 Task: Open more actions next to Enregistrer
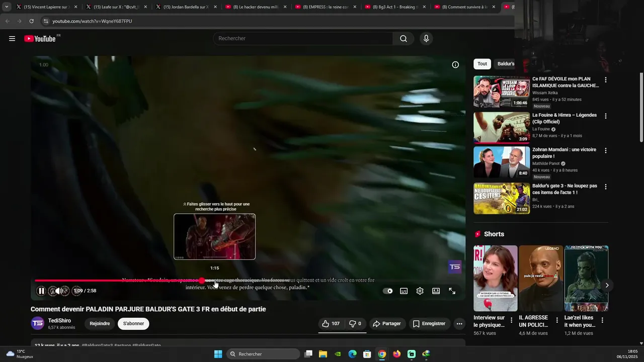(x=459, y=324)
